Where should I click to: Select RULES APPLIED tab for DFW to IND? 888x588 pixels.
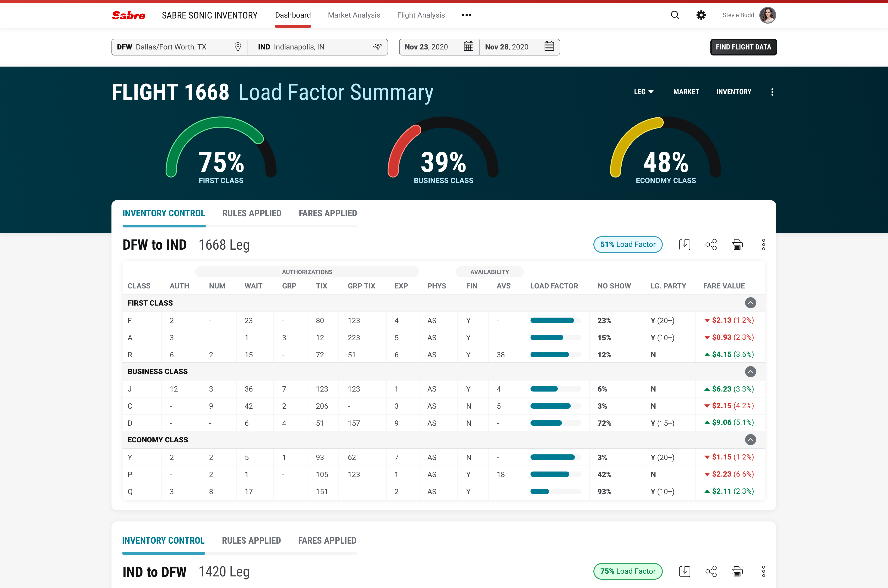(x=252, y=213)
